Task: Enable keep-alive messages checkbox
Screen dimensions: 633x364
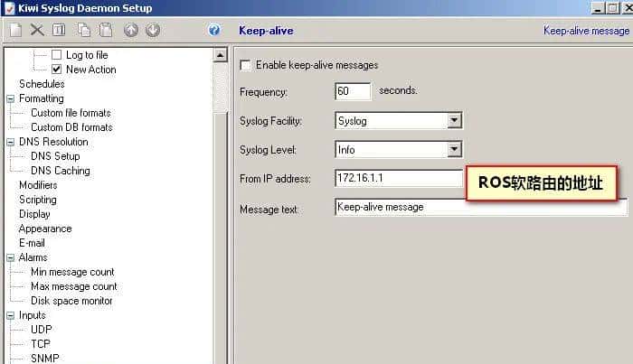Action: (246, 65)
